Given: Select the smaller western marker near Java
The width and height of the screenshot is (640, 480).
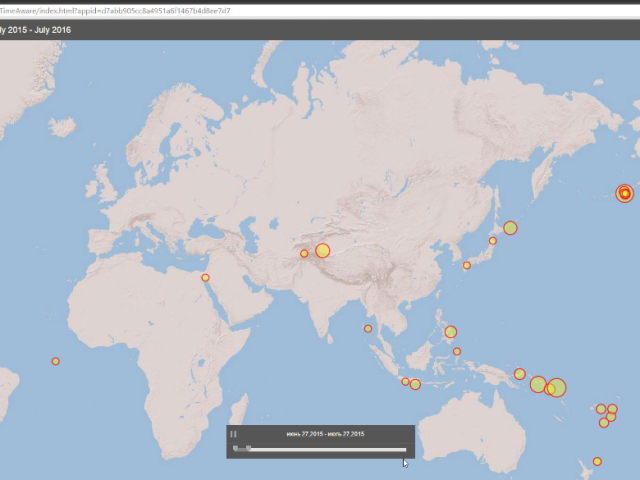Looking at the screenshot, I should pyautogui.click(x=405, y=382).
